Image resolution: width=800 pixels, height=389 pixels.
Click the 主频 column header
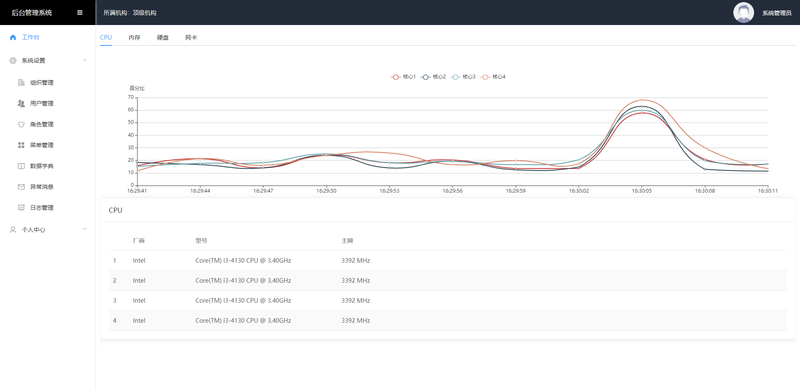coord(347,240)
